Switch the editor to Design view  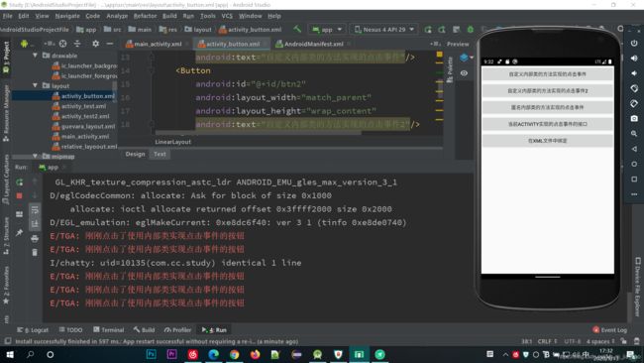click(135, 154)
